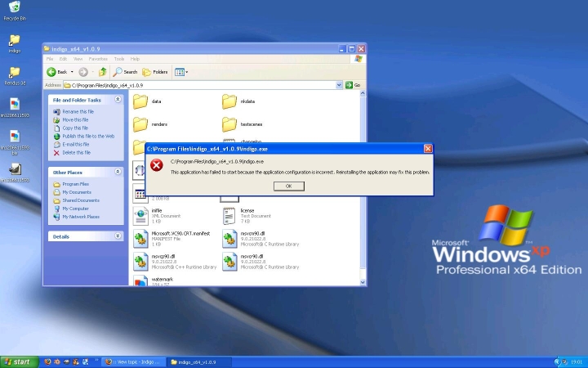Viewport: 588px width, 368px height.
Task: Open My Computer link
Action: click(x=75, y=209)
